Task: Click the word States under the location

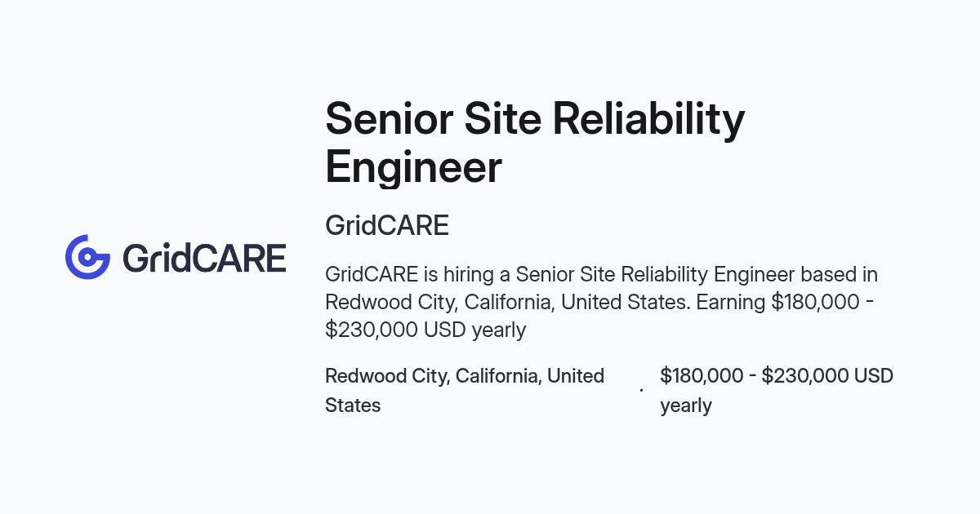Action: coord(353,405)
